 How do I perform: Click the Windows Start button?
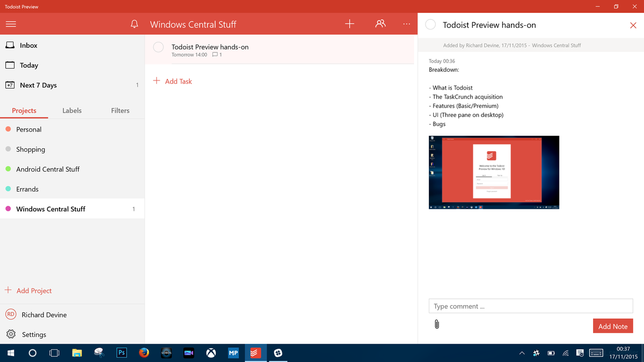click(10, 353)
